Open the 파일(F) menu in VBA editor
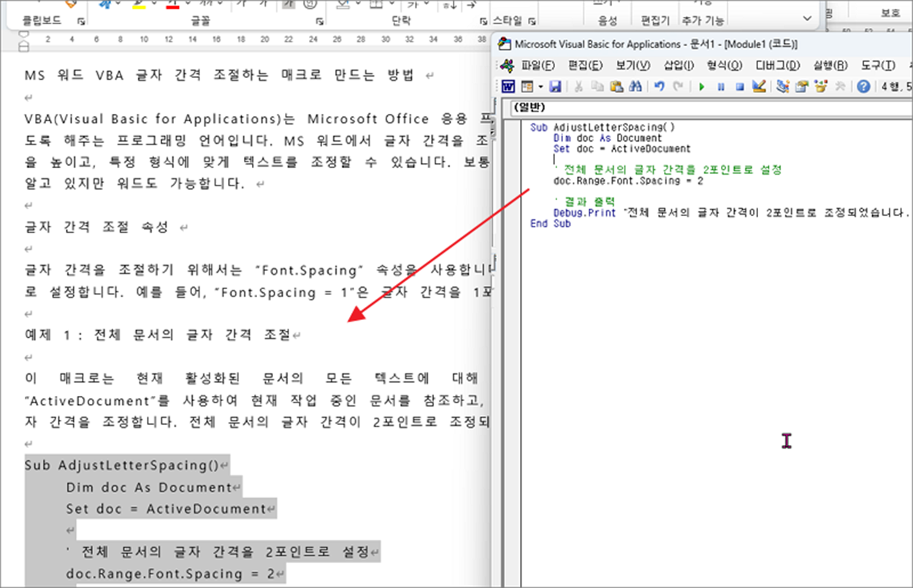Image resolution: width=913 pixels, height=588 pixels. point(538,66)
